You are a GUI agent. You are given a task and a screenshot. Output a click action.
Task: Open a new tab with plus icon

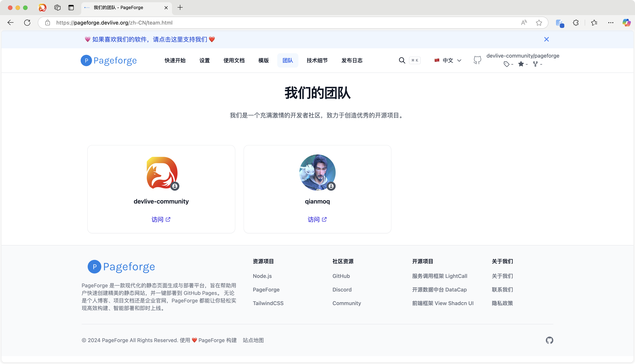tap(180, 8)
